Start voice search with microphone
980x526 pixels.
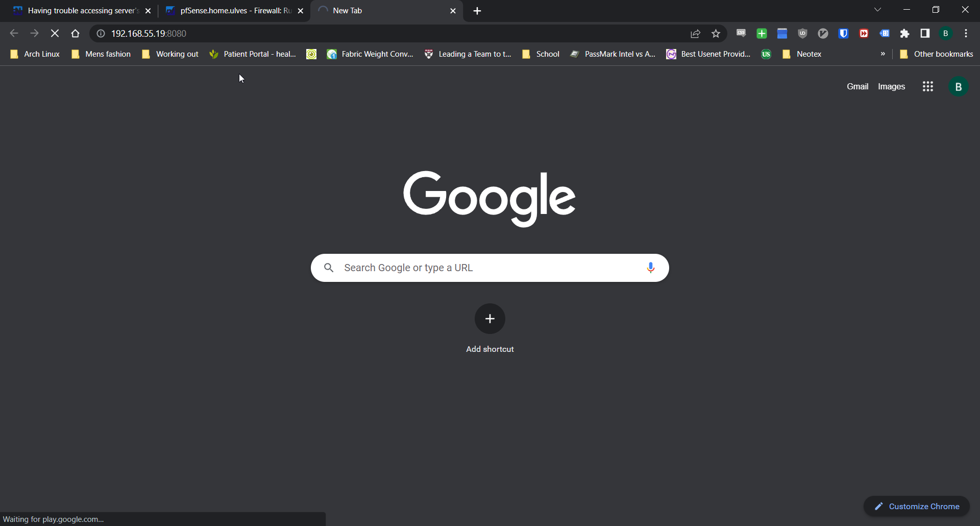pos(650,268)
